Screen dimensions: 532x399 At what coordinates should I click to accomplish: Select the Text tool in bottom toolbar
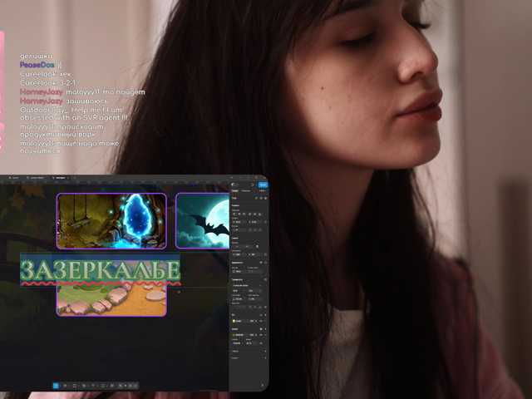(93, 386)
